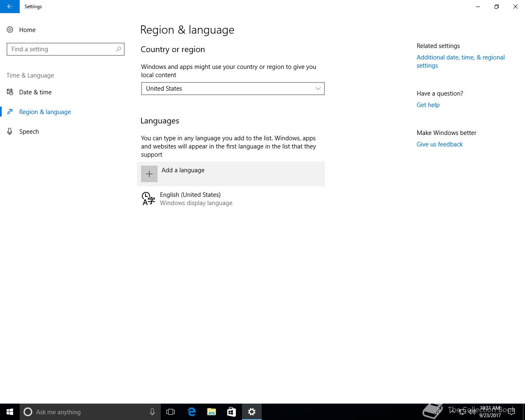
Task: Minimize the Settings window
Action: click(478, 7)
